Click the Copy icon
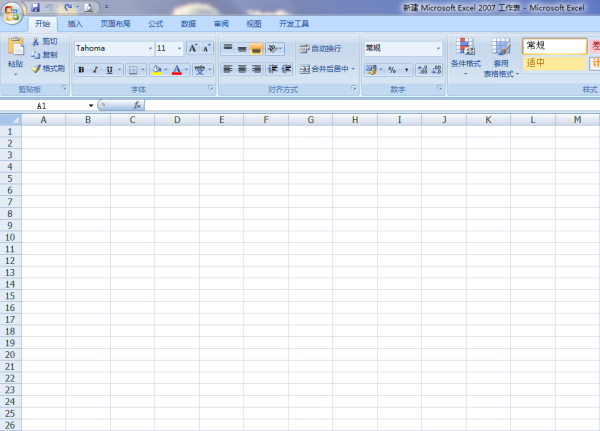The height and width of the screenshot is (431, 600). [x=36, y=55]
